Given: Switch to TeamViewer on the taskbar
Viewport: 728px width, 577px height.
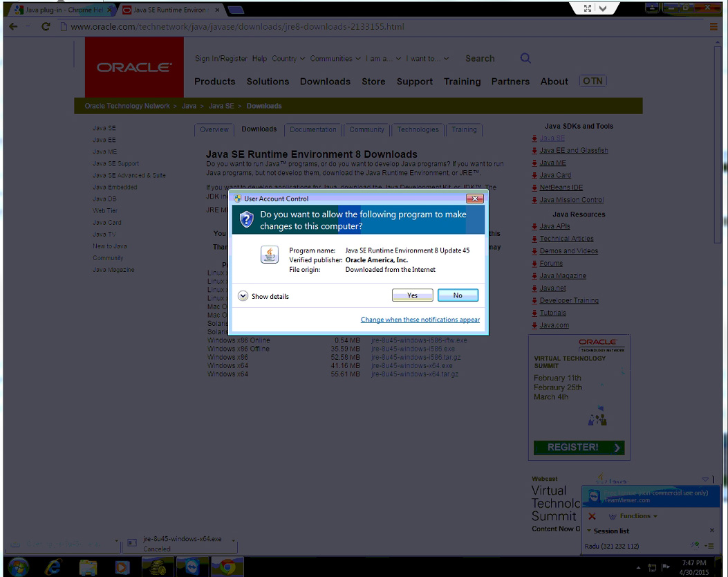Looking at the screenshot, I should pos(192,567).
